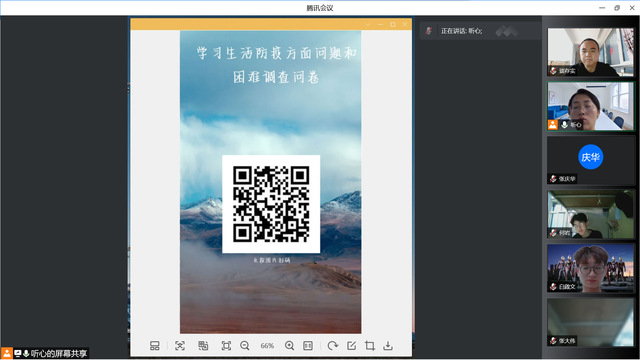Image resolution: width=640 pixels, height=360 pixels.
Task: Select the 庆华 avatar participant tile
Action: (590, 160)
